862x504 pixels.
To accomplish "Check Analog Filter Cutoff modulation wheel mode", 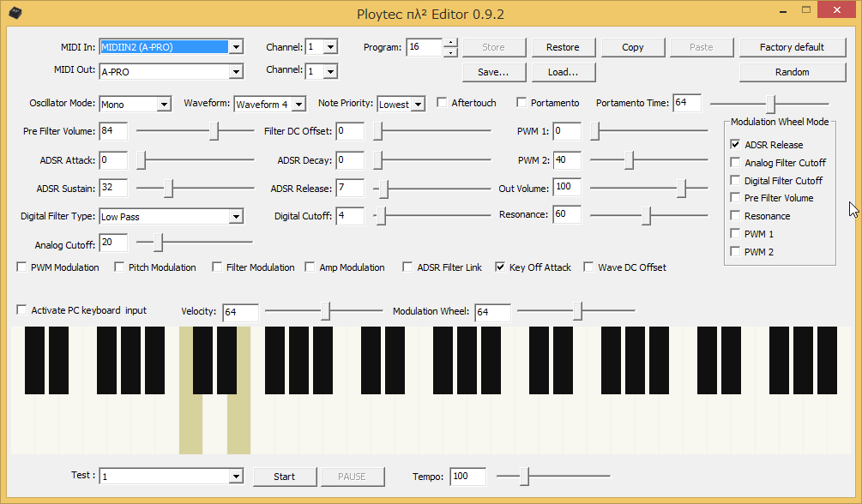I will tap(735, 162).
